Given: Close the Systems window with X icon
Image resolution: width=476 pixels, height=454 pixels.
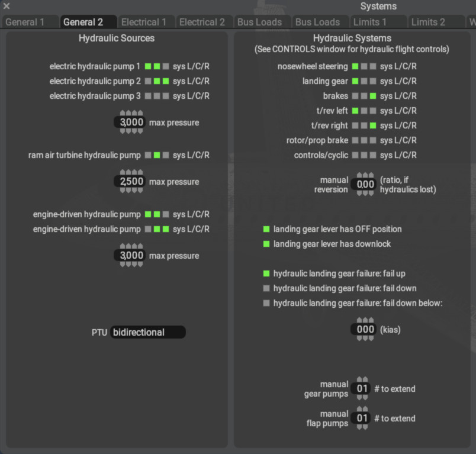Looking at the screenshot, I should coord(7,7).
